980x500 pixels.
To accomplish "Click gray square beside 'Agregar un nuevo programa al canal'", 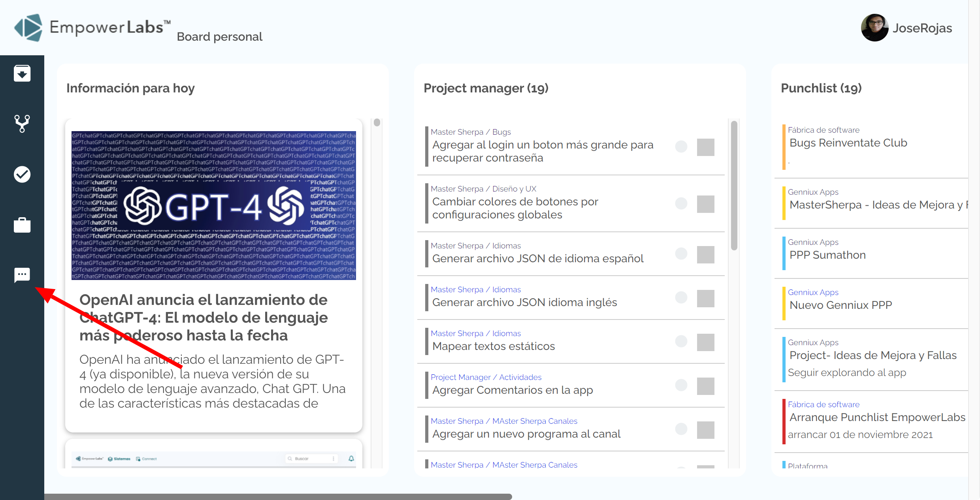I will pyautogui.click(x=706, y=430).
